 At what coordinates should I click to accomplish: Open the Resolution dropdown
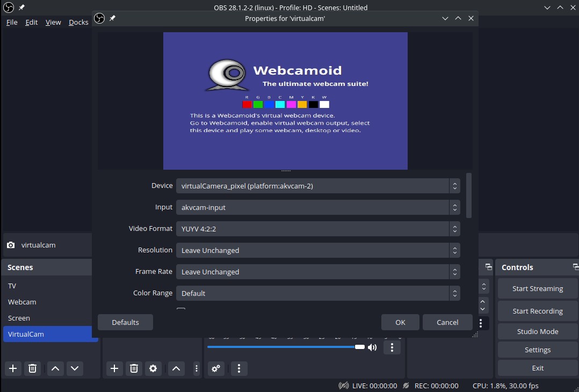[x=318, y=250]
